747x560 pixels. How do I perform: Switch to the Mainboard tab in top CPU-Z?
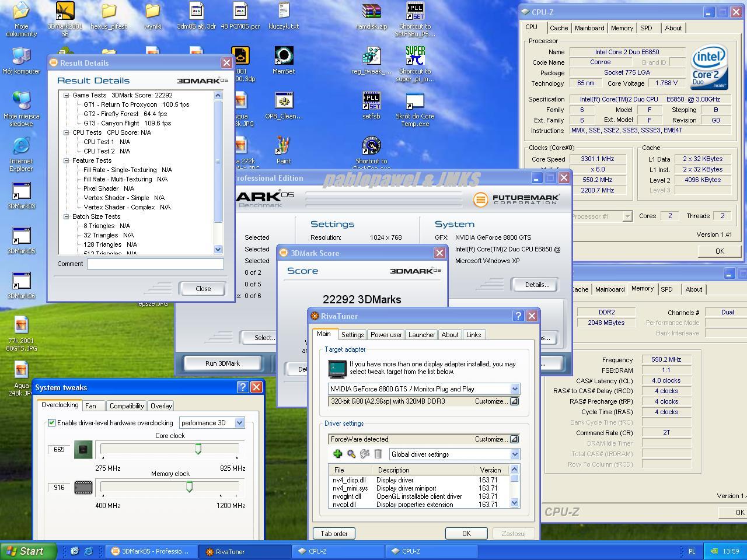(589, 28)
